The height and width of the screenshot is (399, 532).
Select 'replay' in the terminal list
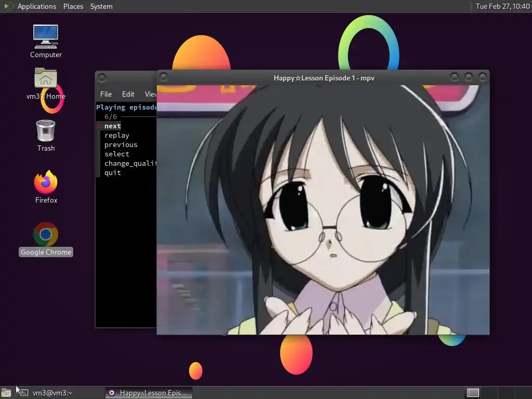[x=117, y=136]
